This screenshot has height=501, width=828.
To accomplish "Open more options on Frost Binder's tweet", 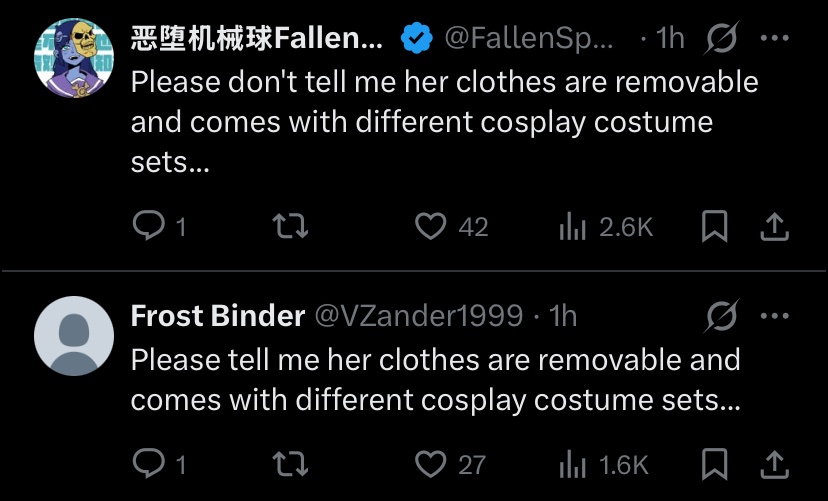I will coord(775,316).
